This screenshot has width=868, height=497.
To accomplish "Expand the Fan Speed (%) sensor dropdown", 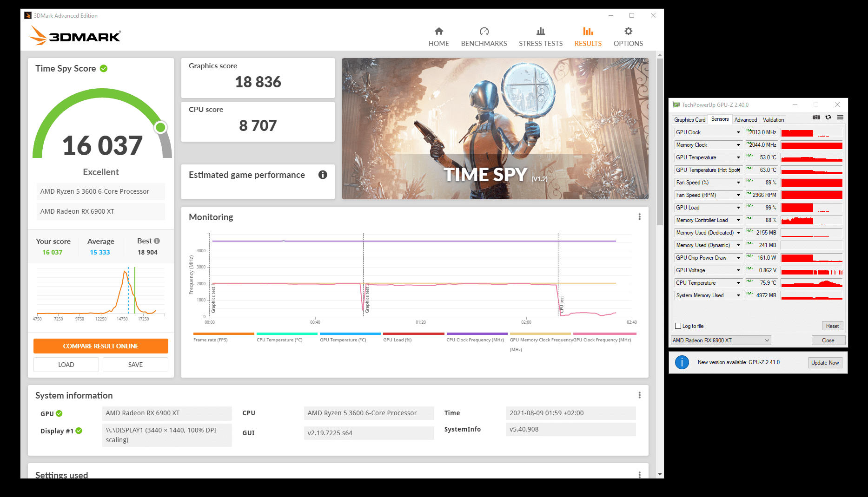I will [738, 183].
